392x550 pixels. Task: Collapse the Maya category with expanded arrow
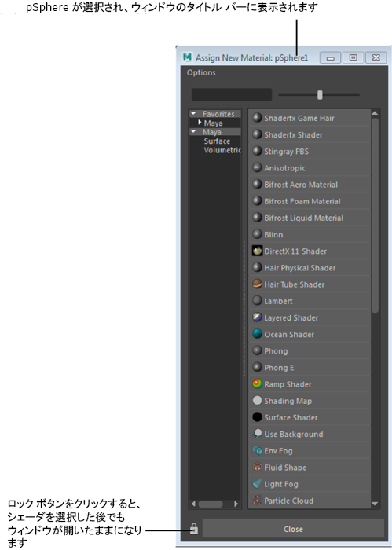(193, 131)
